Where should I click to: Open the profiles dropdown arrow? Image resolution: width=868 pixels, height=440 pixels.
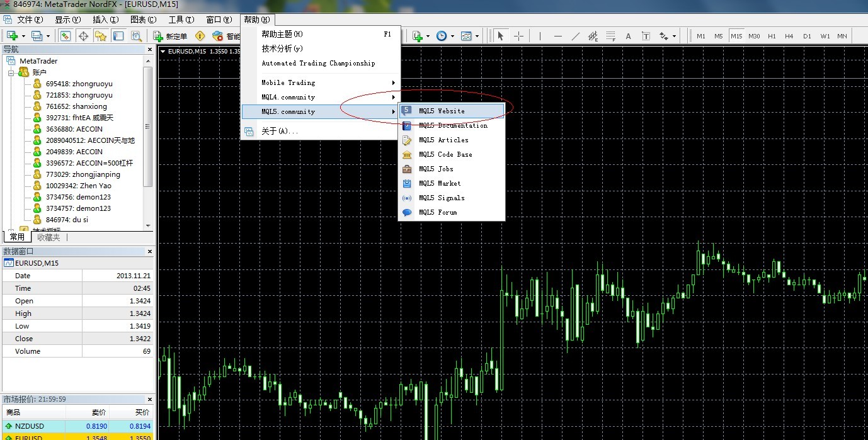(x=47, y=36)
